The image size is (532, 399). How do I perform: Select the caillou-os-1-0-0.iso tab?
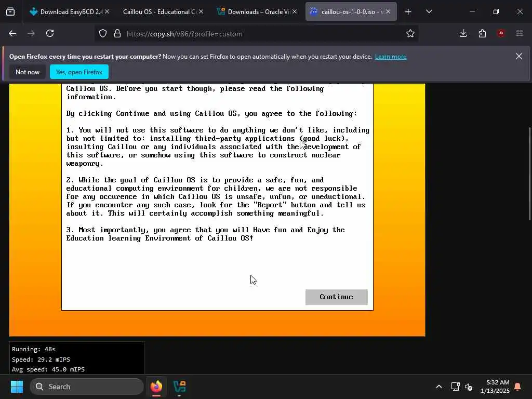pos(351,12)
